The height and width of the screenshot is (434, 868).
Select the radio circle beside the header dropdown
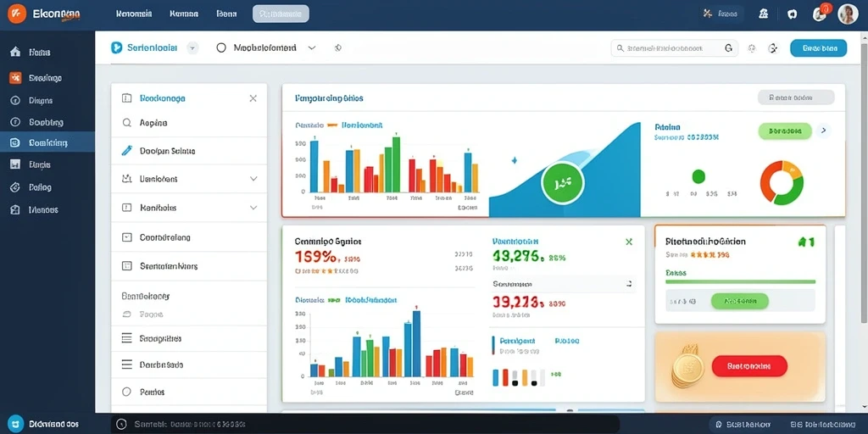(221, 48)
